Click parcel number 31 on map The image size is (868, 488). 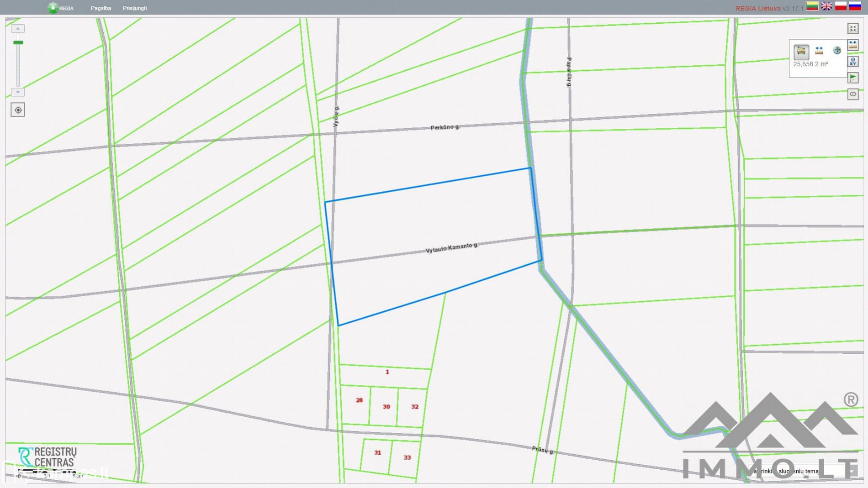pyautogui.click(x=378, y=453)
